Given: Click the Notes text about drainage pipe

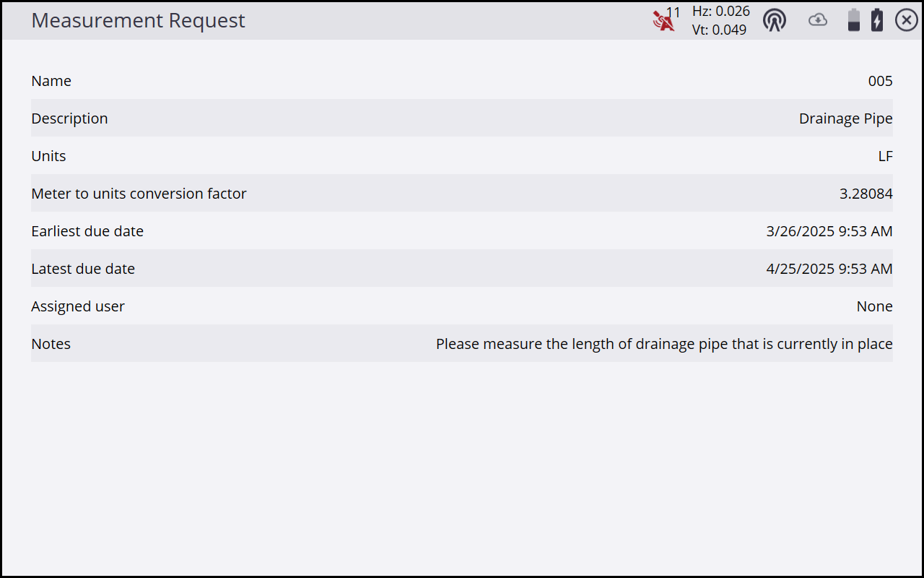Looking at the screenshot, I should pyautogui.click(x=664, y=344).
